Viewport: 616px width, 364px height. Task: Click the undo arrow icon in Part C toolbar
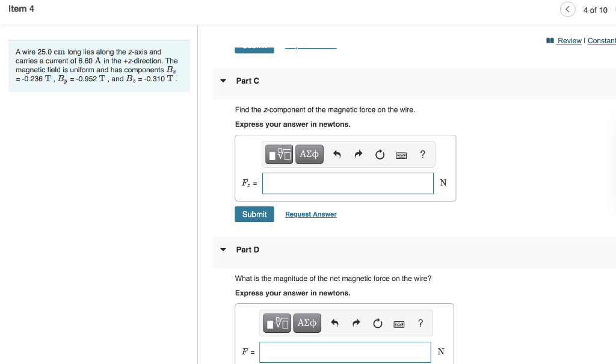coord(336,154)
